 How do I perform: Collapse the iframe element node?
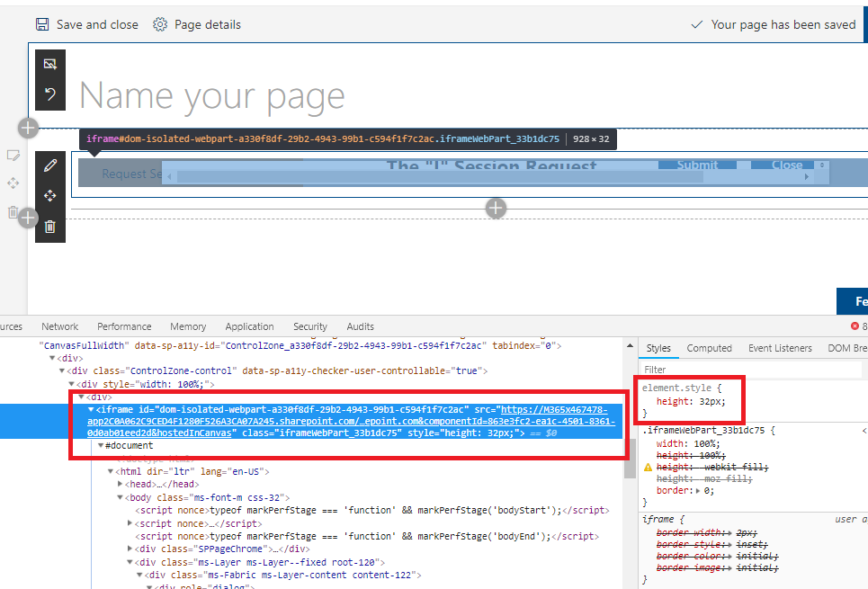click(91, 410)
